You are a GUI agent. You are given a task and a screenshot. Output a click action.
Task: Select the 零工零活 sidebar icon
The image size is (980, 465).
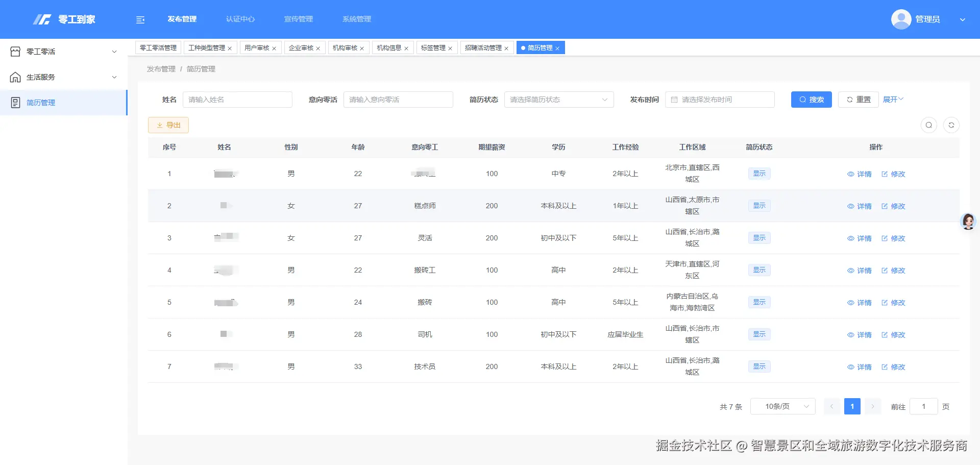coord(15,51)
